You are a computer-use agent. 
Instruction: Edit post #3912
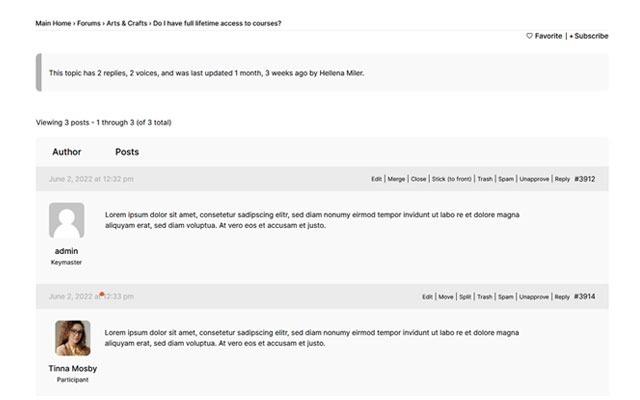[377, 179]
